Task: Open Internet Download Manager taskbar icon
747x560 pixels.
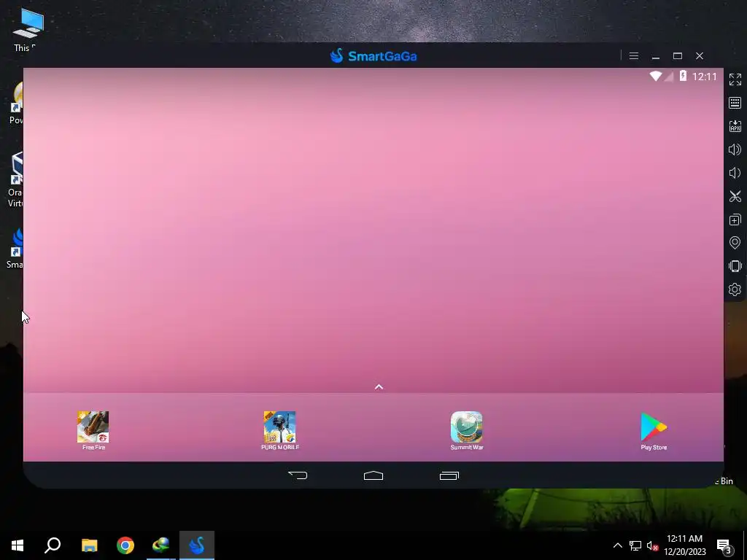Action: click(x=161, y=545)
